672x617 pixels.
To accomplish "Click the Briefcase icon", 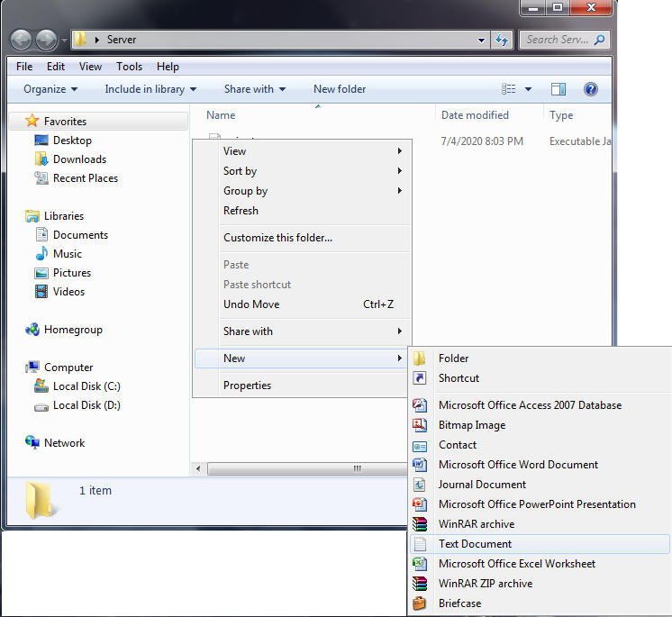I will click(420, 603).
